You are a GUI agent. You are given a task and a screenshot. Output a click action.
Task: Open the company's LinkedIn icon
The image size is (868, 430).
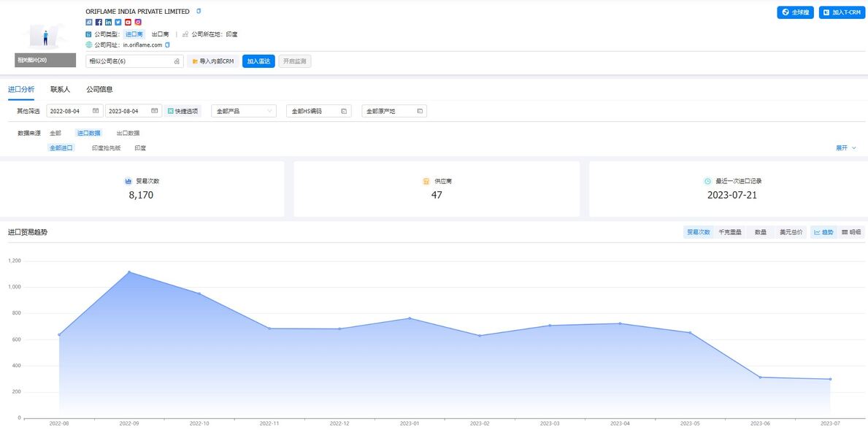[109, 22]
